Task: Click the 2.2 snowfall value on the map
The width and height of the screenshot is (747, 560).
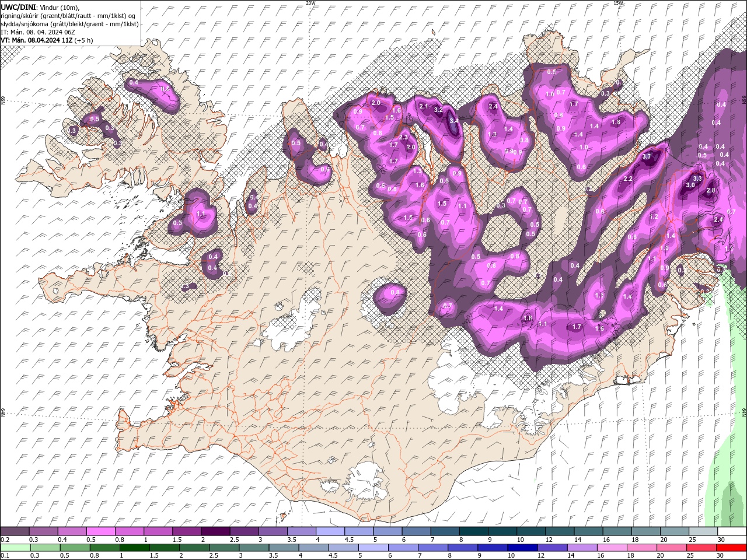Action: 629,178
